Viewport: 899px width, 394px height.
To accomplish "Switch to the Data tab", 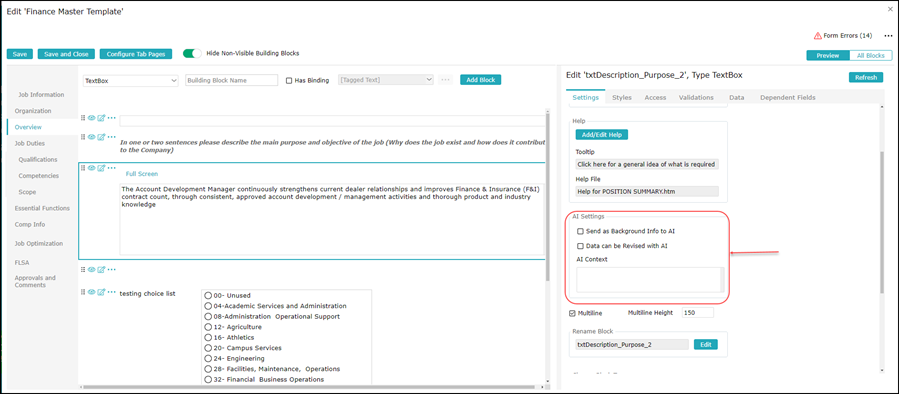I will click(x=737, y=97).
